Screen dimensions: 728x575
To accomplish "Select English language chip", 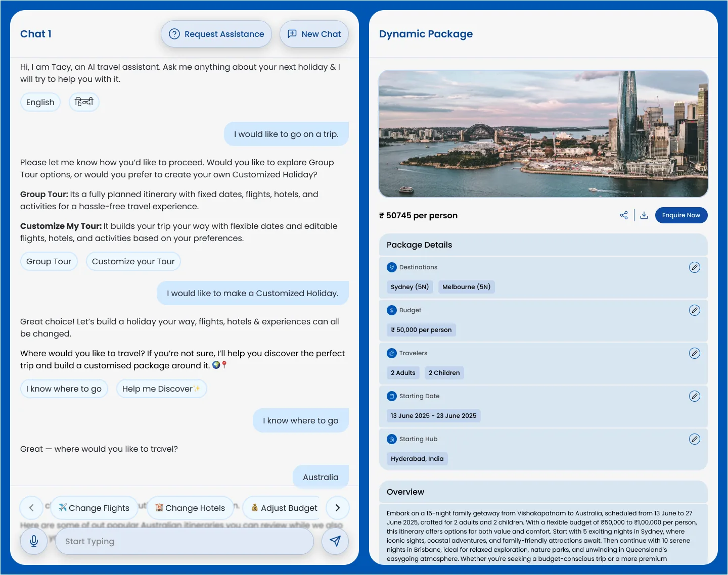I will click(40, 102).
